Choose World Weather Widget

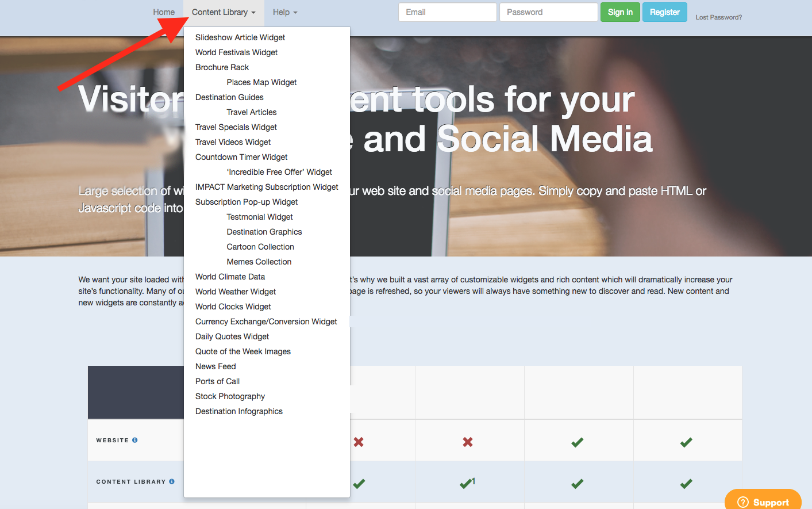(x=236, y=292)
